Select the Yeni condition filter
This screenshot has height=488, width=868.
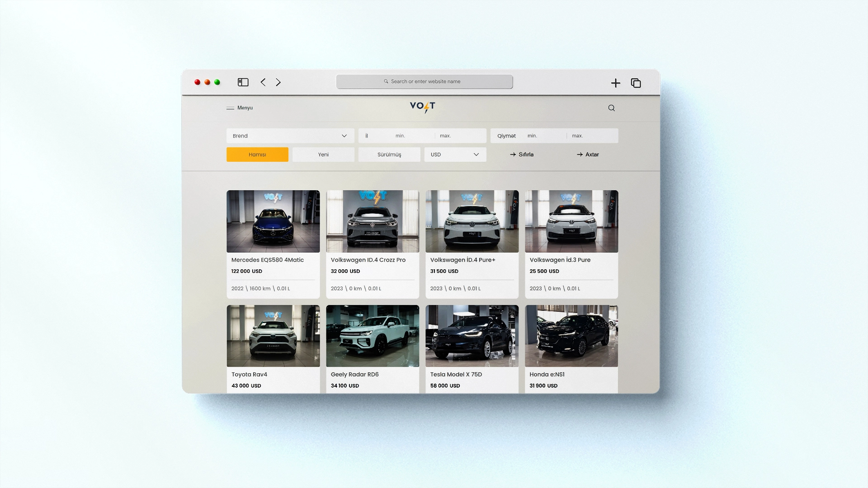(323, 155)
